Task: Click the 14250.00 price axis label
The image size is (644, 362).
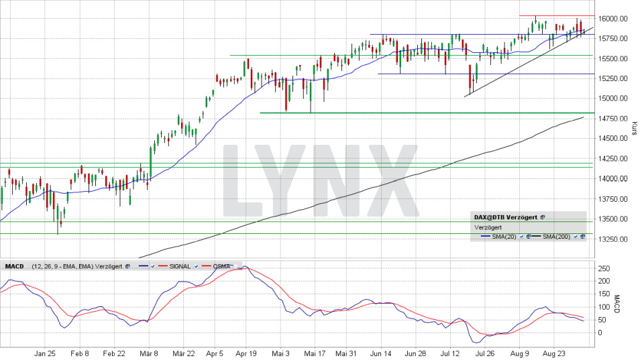Action: 612,159
